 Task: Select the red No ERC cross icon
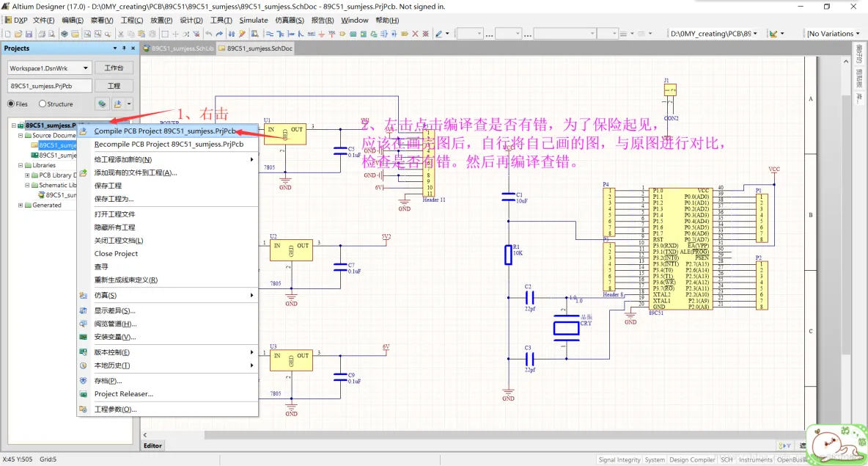click(415, 34)
